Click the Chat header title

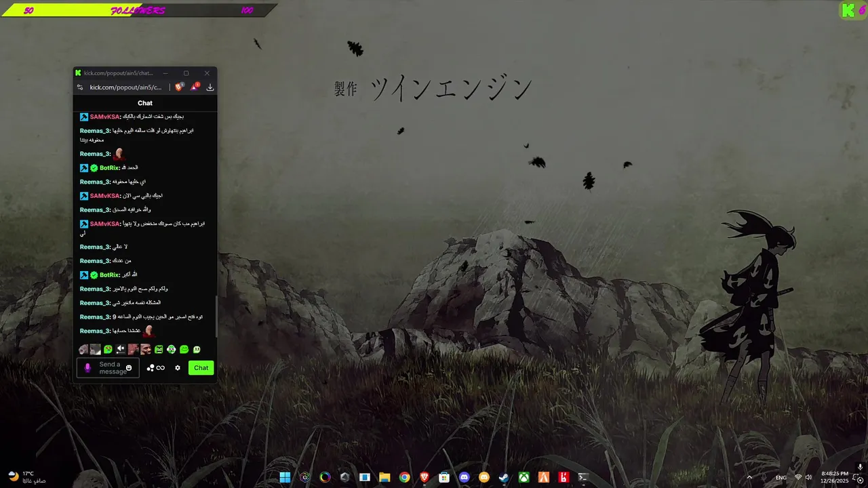pyautogui.click(x=145, y=103)
